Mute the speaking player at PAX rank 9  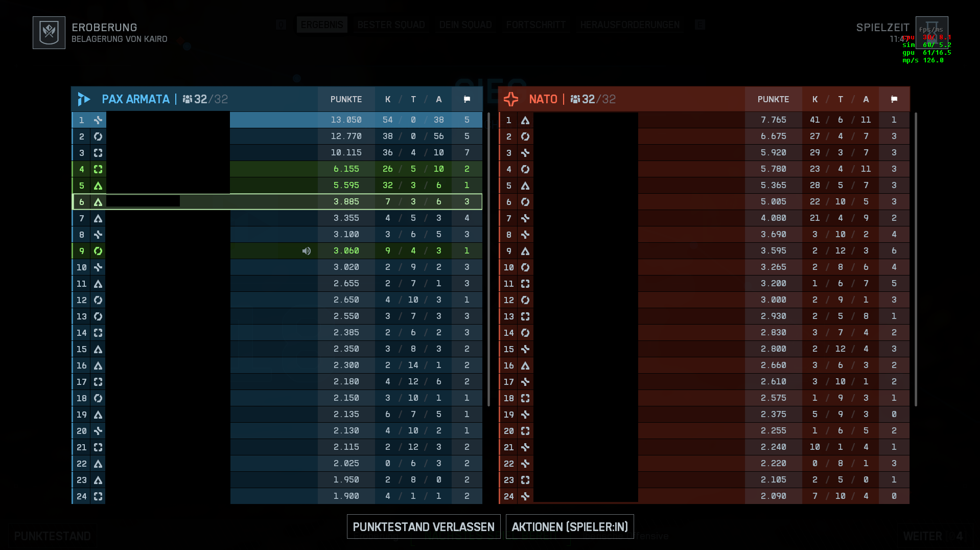click(306, 250)
